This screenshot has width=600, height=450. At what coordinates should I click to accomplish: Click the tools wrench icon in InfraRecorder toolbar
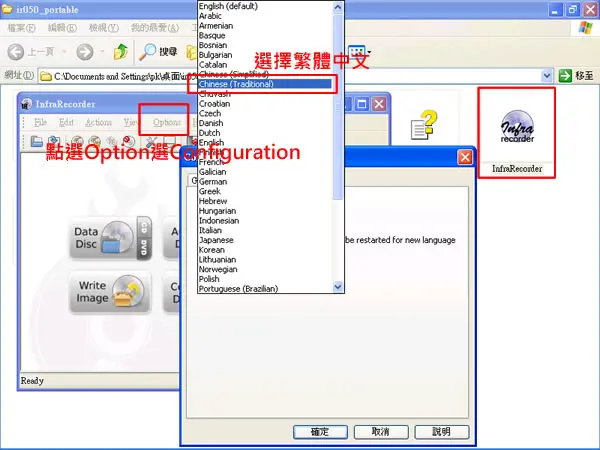point(151,142)
